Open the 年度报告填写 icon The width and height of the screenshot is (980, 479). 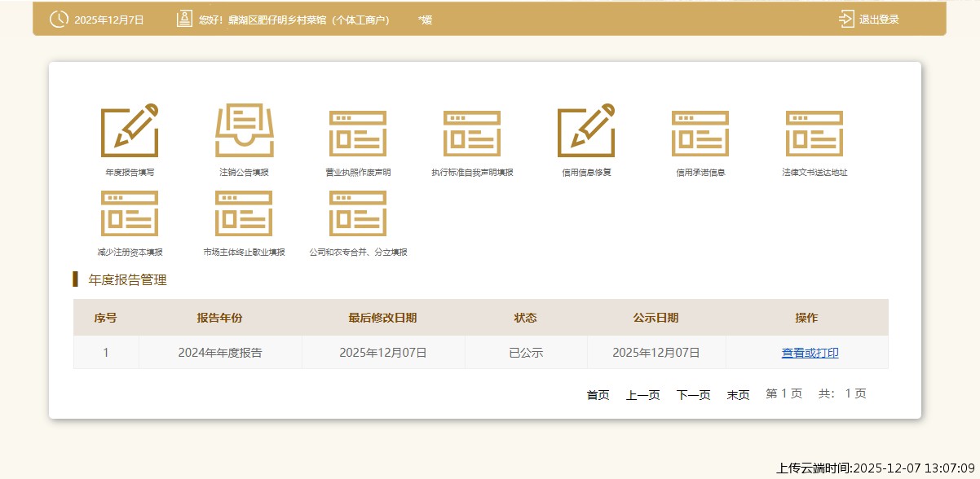130,131
